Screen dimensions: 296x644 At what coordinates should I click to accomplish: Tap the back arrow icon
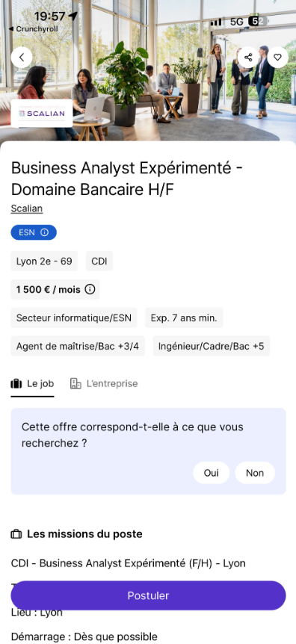pyautogui.click(x=22, y=58)
